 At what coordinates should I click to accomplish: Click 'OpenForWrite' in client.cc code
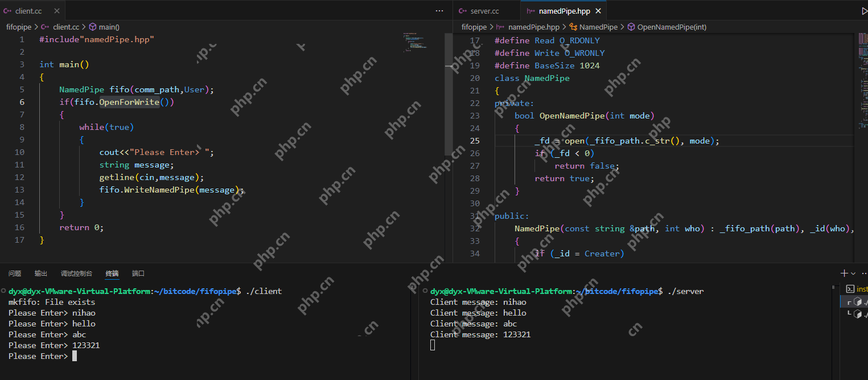[129, 102]
